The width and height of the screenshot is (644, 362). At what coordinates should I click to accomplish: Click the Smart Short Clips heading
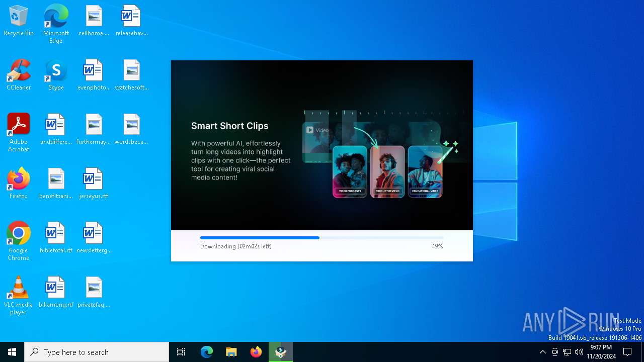pyautogui.click(x=230, y=126)
